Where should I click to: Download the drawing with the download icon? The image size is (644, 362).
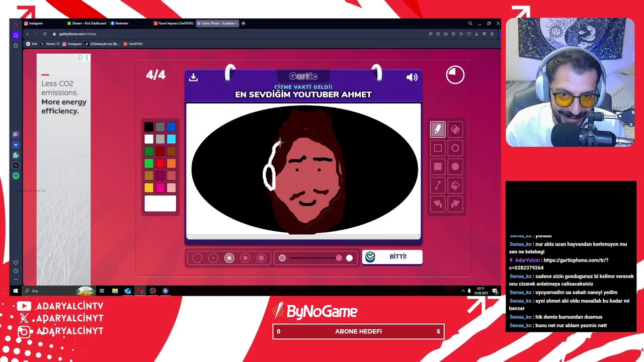pyautogui.click(x=193, y=77)
